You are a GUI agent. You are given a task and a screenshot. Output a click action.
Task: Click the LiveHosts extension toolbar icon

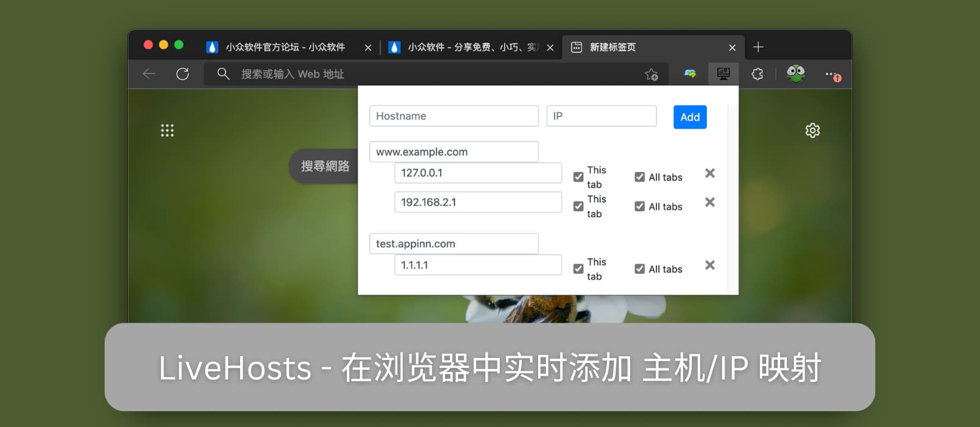[723, 74]
